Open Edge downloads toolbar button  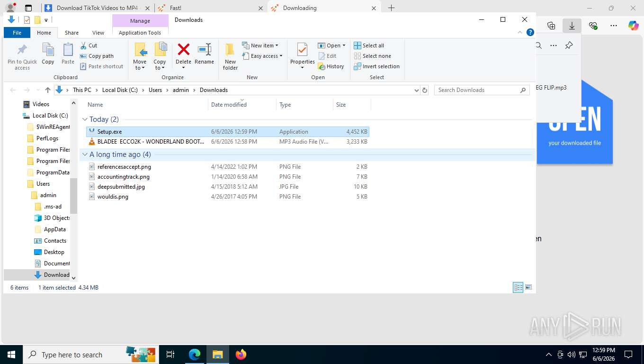coord(572,26)
